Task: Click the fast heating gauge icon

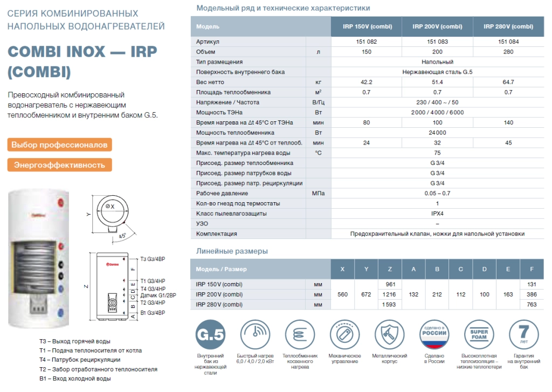Action: 256,335
